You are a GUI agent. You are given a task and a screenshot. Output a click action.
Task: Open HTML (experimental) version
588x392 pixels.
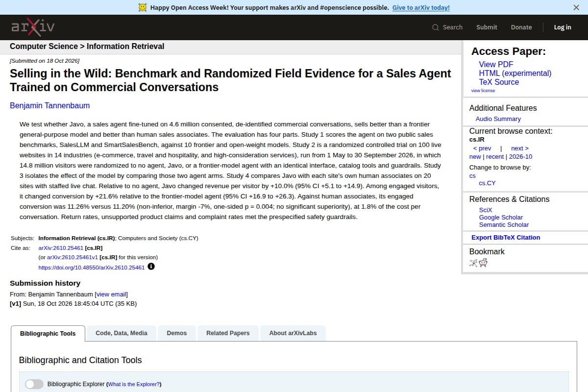pyautogui.click(x=515, y=73)
